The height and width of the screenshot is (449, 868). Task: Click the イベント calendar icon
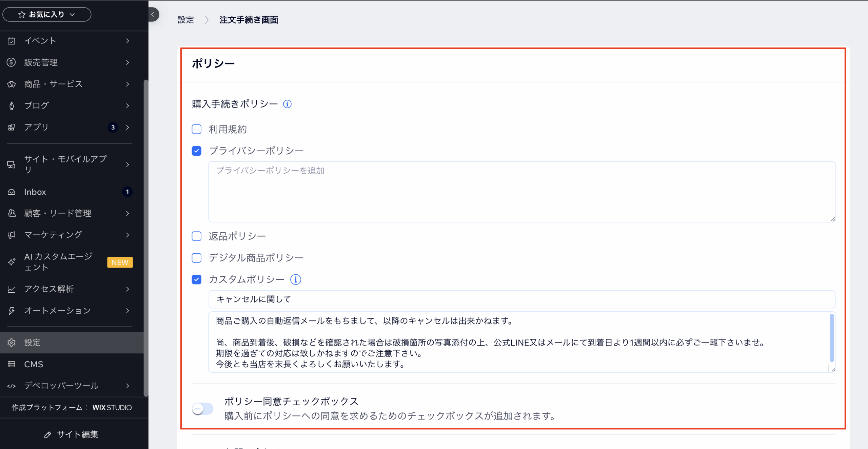click(12, 41)
